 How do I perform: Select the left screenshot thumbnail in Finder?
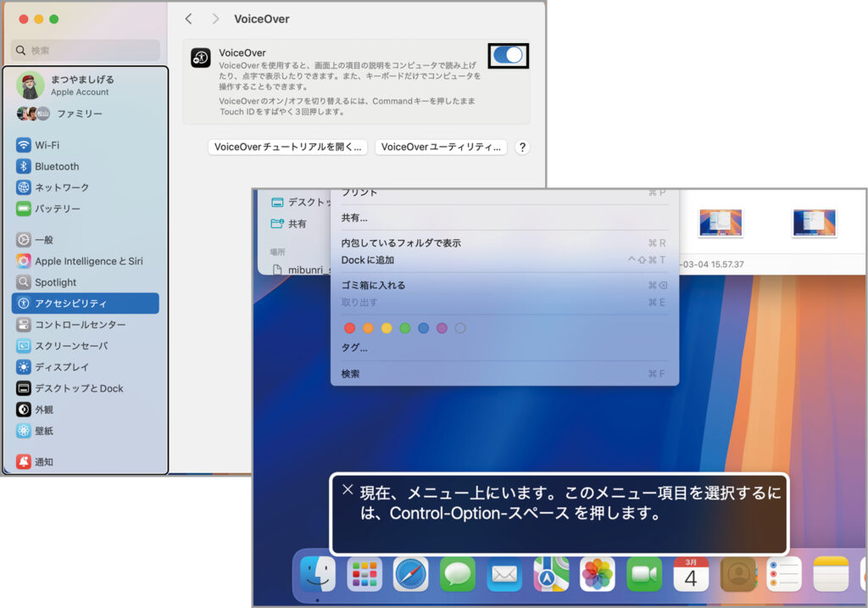[x=721, y=222]
